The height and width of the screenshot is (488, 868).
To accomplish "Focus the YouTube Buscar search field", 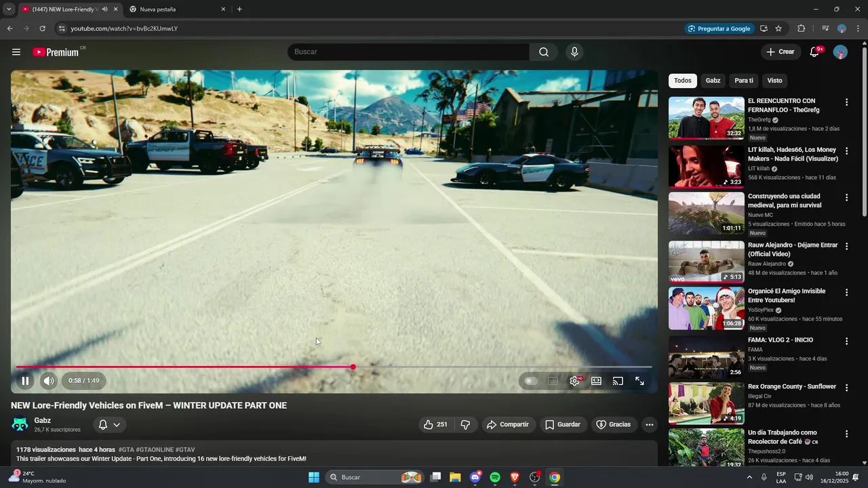I will tap(408, 52).
